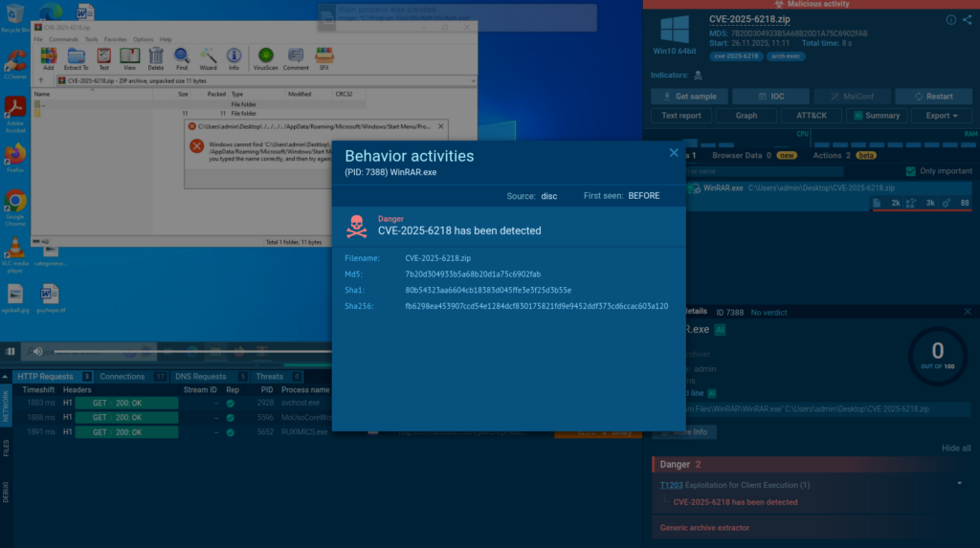Close the Behavior activities dialog
This screenshot has width=980, height=548.
click(x=674, y=153)
